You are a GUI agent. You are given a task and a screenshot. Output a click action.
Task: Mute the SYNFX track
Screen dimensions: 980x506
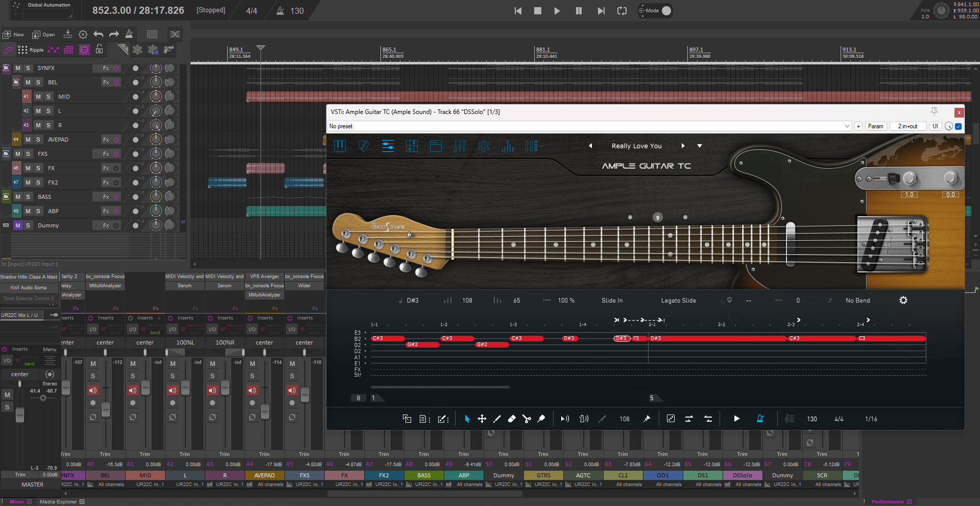tap(18, 68)
